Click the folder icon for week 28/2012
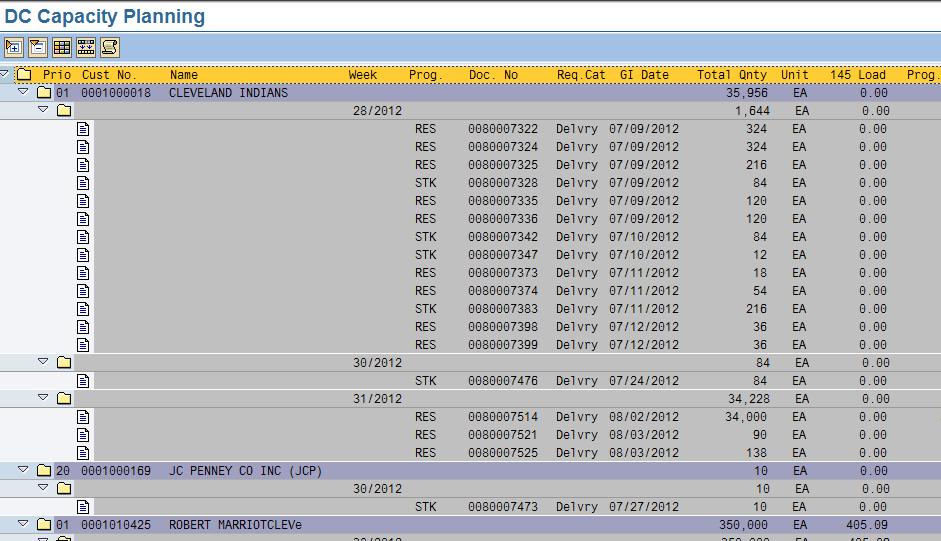The image size is (941, 541). click(64, 111)
